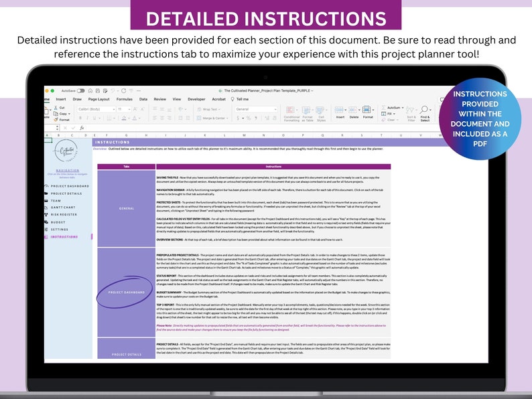The image size is (532, 399).
Task: Click the Format painter brush
Action: [62, 120]
